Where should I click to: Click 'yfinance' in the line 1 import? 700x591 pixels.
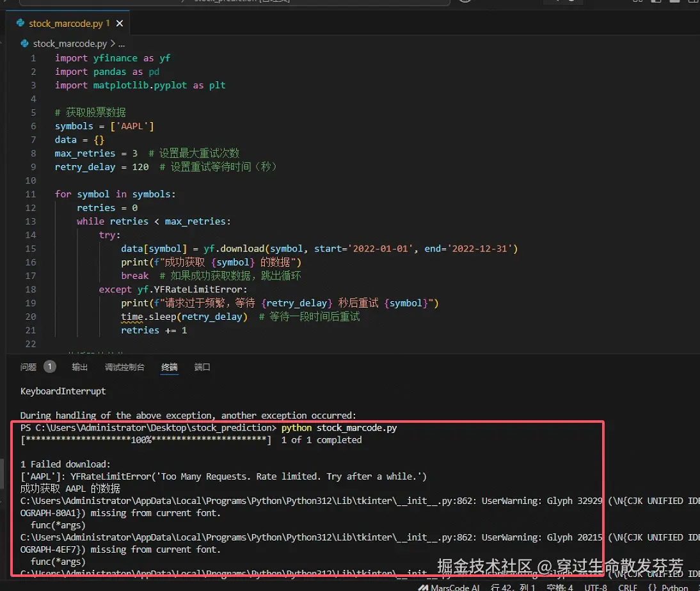[115, 58]
